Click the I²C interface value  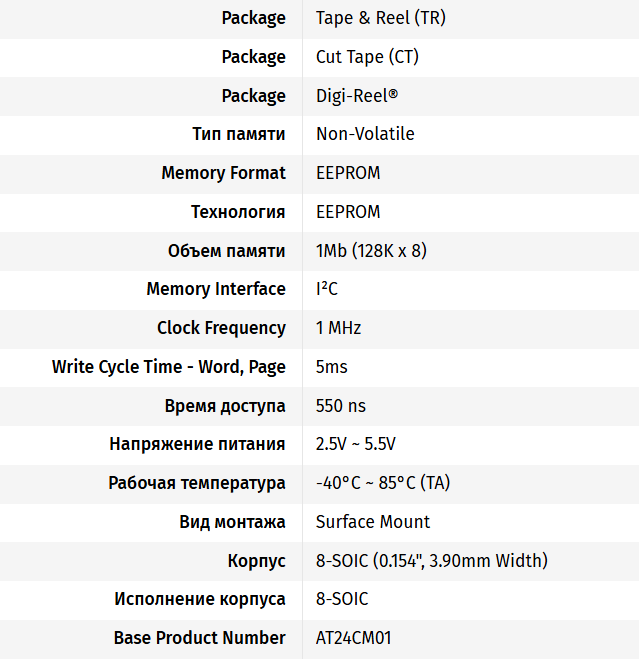327,289
